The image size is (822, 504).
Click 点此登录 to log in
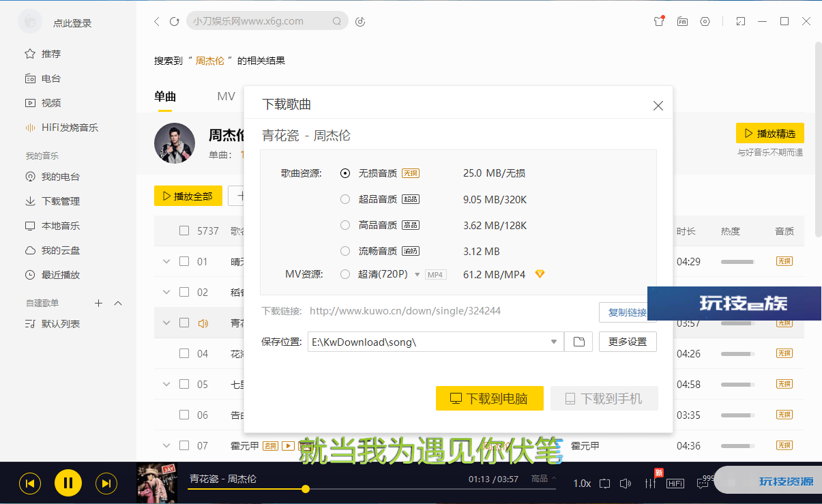(72, 23)
